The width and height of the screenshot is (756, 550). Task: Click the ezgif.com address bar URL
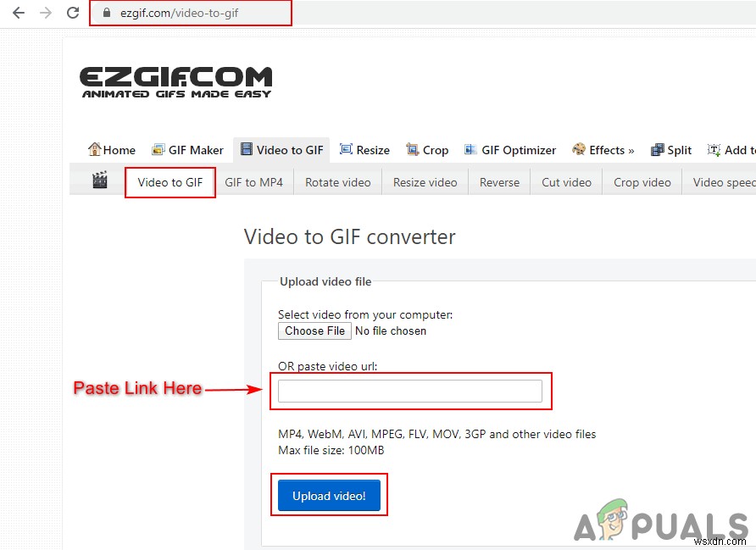pos(179,13)
